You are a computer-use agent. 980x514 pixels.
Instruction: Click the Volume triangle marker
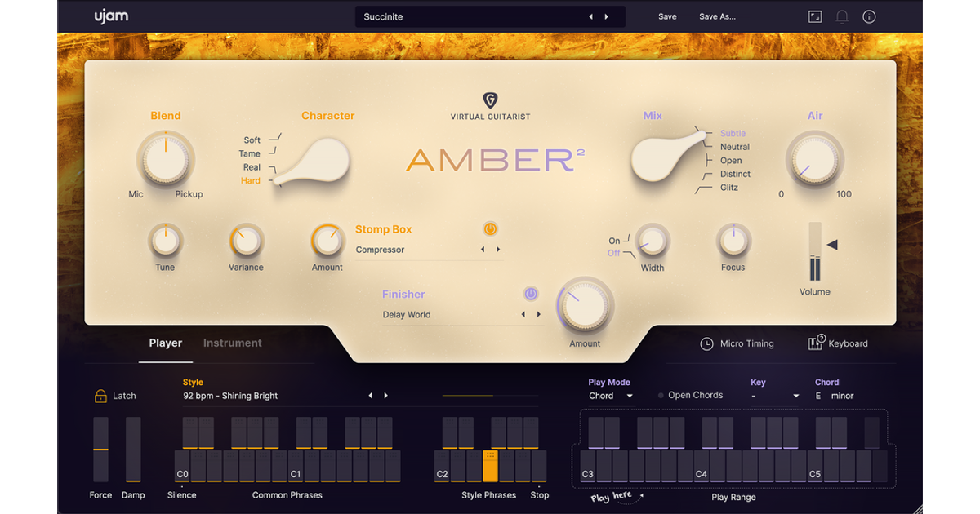[x=831, y=244]
